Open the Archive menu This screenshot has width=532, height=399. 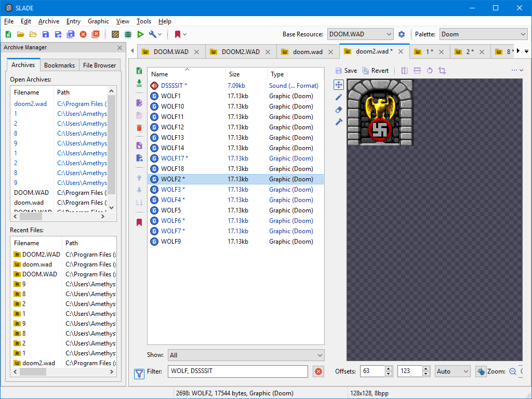coord(49,21)
